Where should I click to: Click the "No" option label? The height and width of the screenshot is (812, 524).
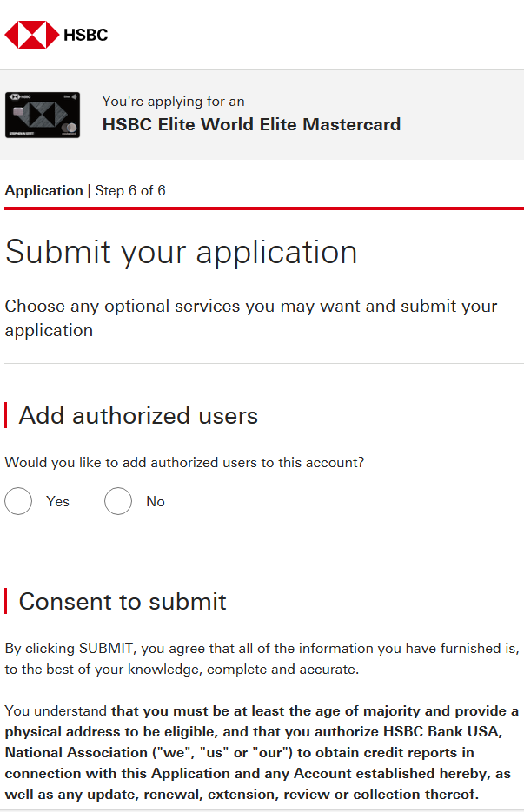tap(156, 501)
